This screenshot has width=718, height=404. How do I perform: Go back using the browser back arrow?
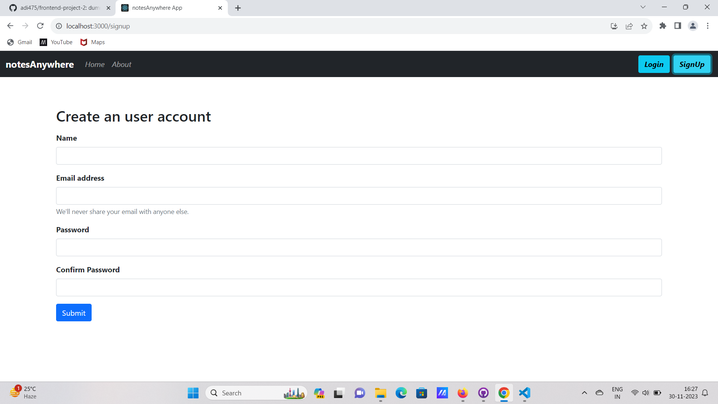pos(10,26)
